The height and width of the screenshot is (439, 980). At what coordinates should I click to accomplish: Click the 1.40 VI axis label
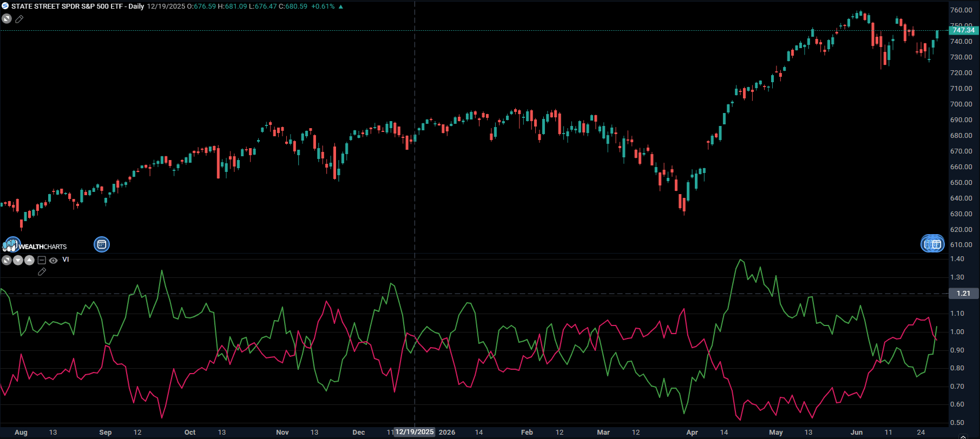click(957, 259)
